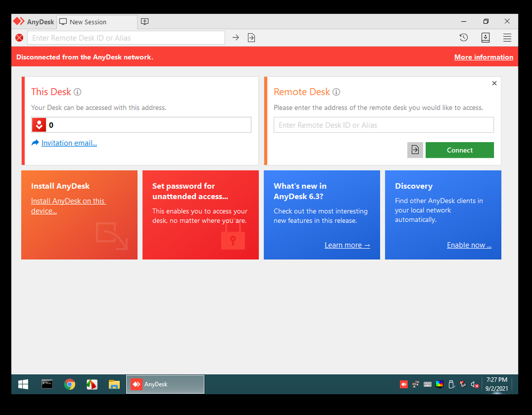Click the install/download icon in toolbar
The height and width of the screenshot is (415, 532).
[485, 38]
